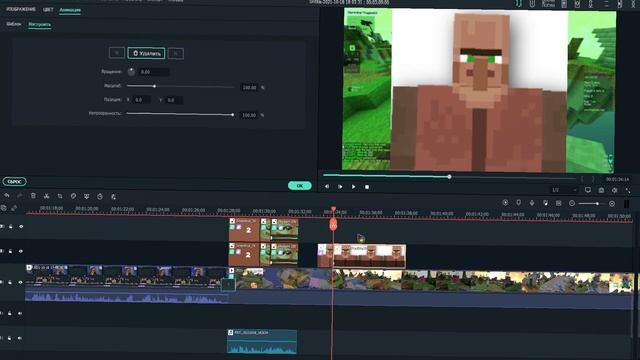The height and width of the screenshot is (360, 640).
Task: Open the preview quality dropdown showing 1/2
Action: (x=564, y=190)
